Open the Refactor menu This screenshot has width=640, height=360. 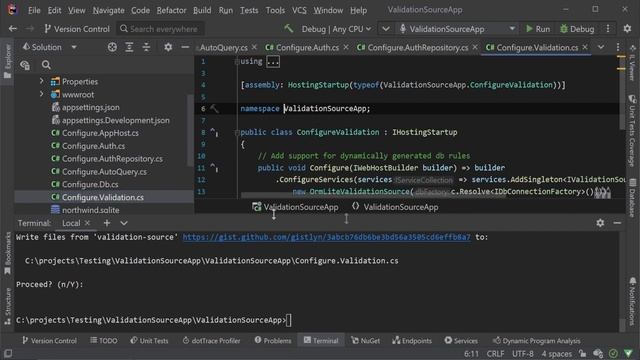(171, 10)
